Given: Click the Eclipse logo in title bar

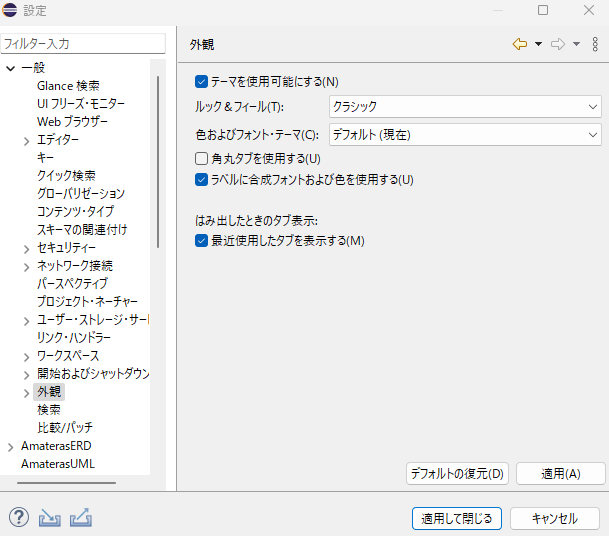Looking at the screenshot, I should coord(10,10).
